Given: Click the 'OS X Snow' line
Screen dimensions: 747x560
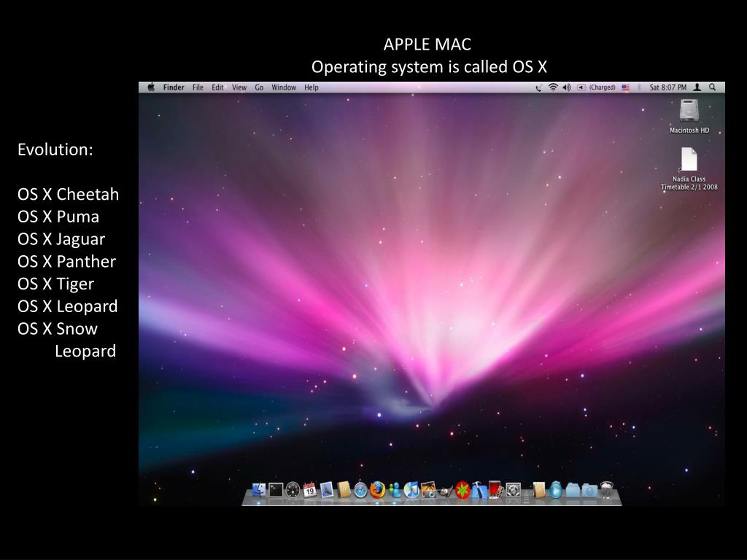Looking at the screenshot, I should (58, 329).
